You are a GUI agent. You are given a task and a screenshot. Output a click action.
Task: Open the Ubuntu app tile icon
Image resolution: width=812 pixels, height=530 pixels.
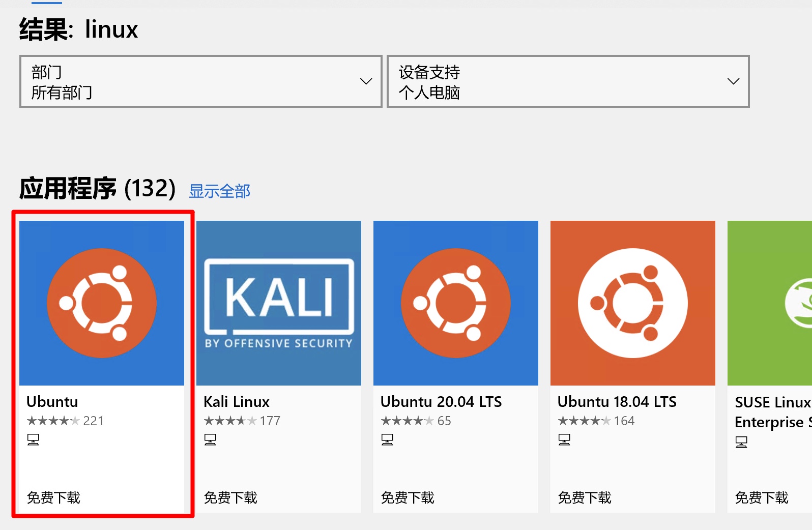point(102,303)
